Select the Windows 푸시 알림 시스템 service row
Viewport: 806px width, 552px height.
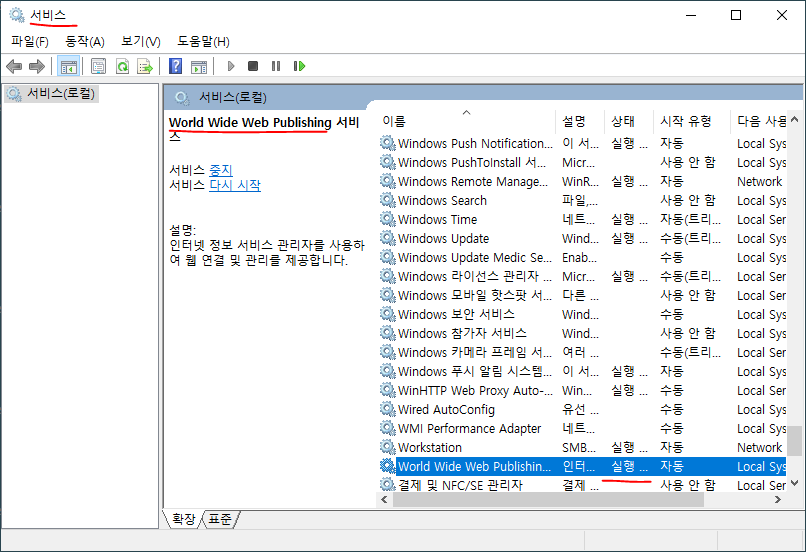[x=582, y=372]
